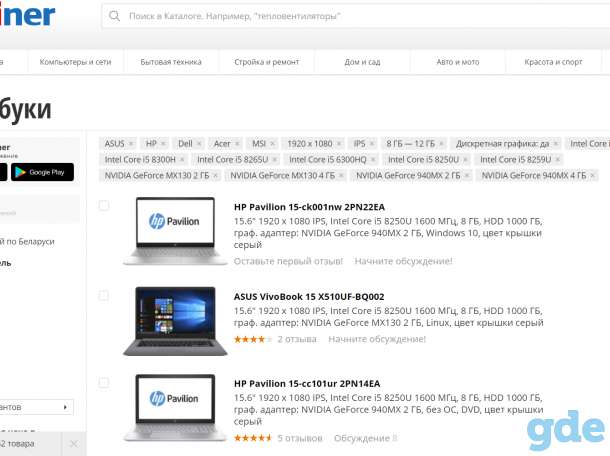610x456 pixels.
Task: Tick the HP Pavilion 15-cc101ur compare checkbox
Action: (104, 382)
